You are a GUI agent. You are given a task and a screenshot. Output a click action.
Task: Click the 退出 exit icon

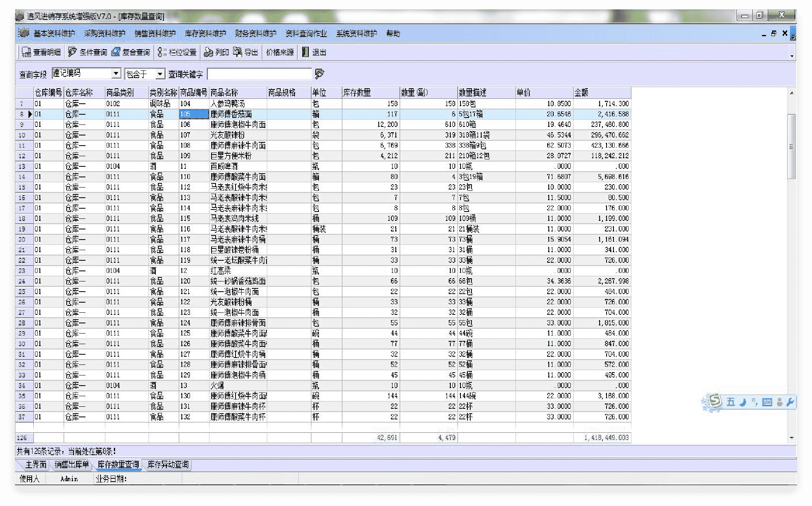(306, 52)
